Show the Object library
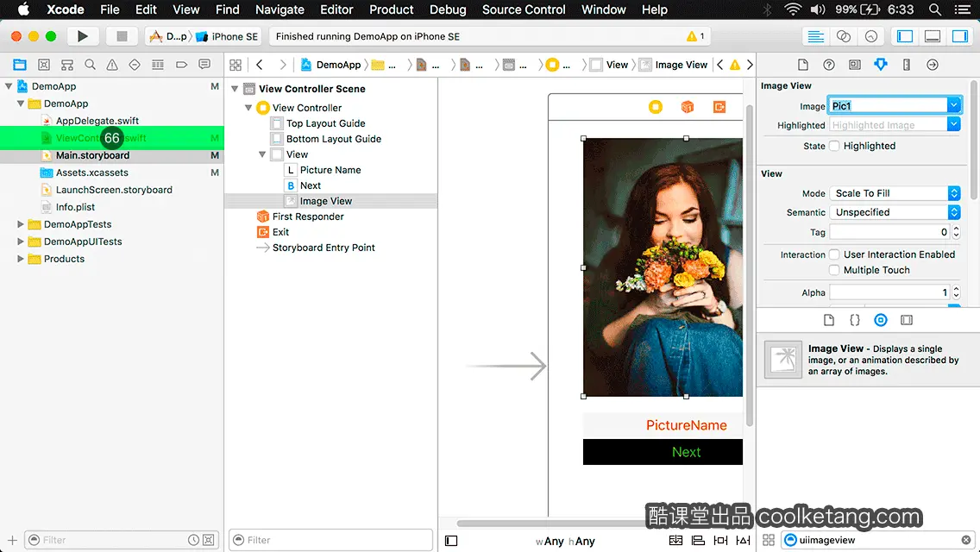The height and width of the screenshot is (552, 980). pyautogui.click(x=881, y=320)
